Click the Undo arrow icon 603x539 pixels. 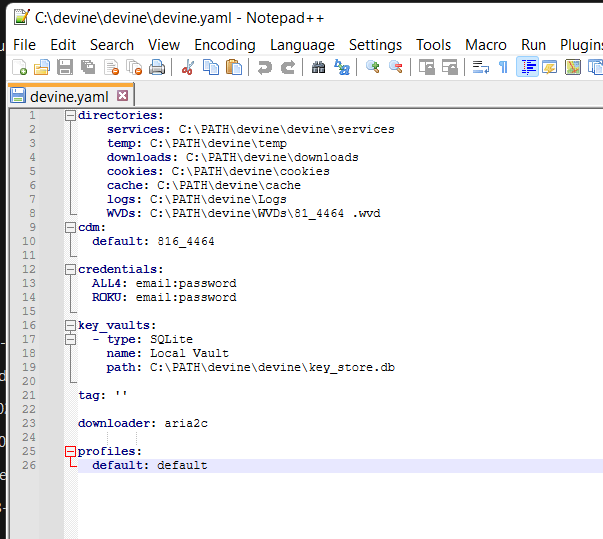(264, 67)
